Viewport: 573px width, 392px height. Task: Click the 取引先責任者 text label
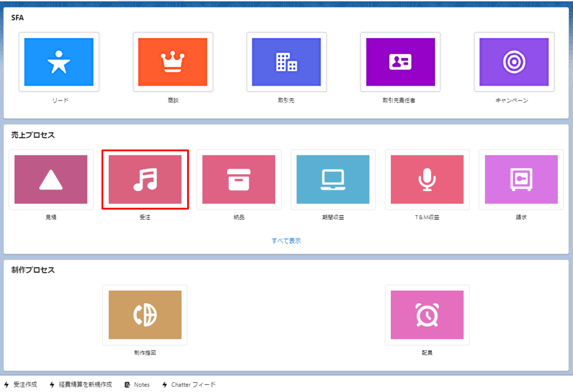(399, 100)
